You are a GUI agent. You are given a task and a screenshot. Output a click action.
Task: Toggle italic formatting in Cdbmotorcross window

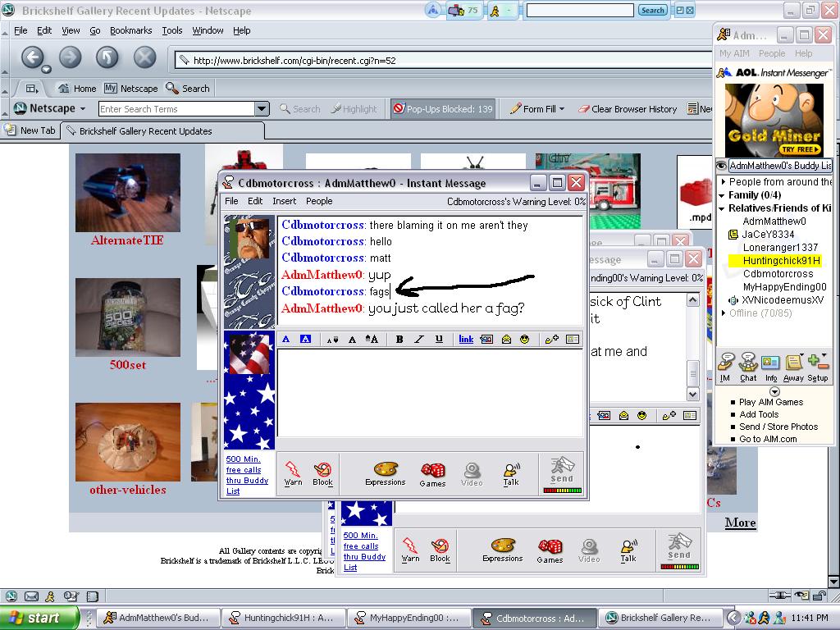tap(419, 339)
